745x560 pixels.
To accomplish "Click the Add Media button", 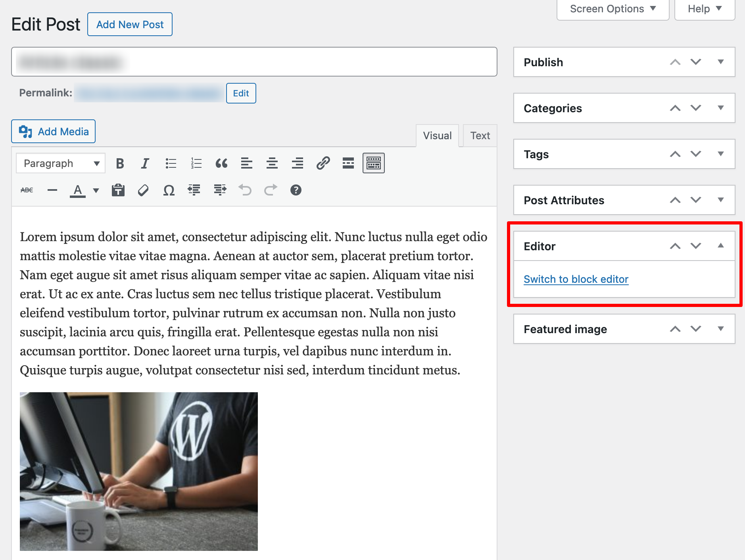I will 53,131.
